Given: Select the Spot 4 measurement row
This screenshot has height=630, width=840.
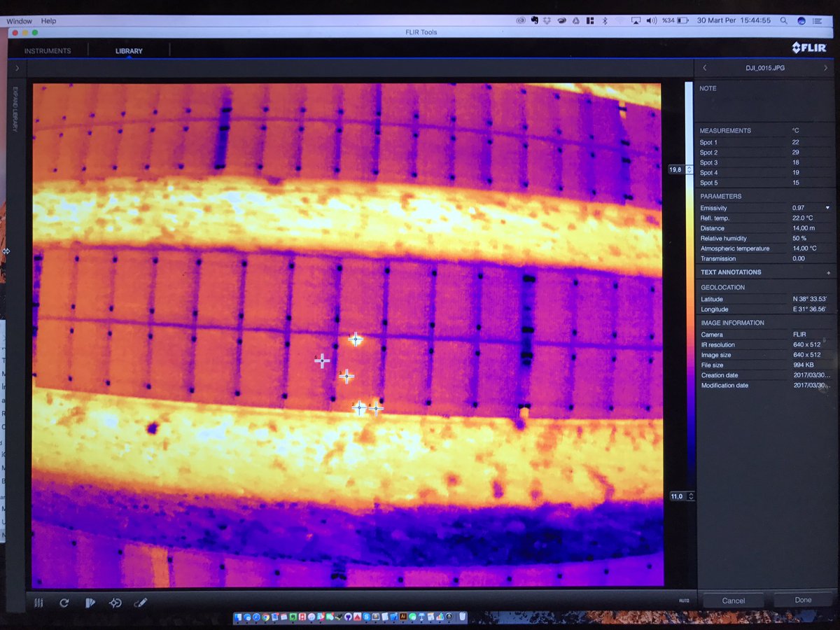Looking at the screenshot, I should coord(764,172).
